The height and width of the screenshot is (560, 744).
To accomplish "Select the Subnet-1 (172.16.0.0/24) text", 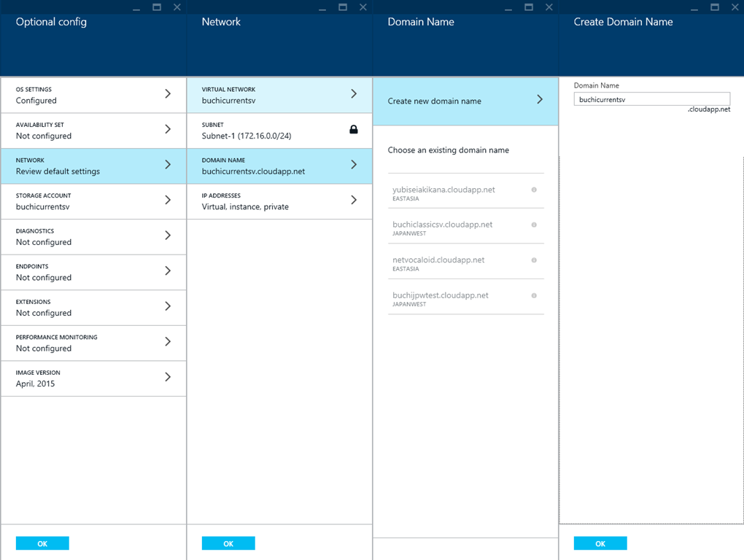I will click(247, 136).
